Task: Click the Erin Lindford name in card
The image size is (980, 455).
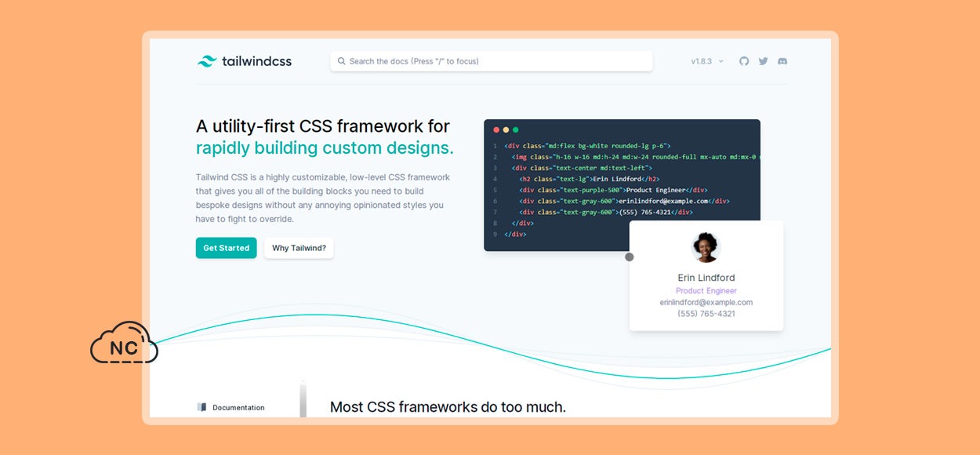Action: [x=706, y=278]
